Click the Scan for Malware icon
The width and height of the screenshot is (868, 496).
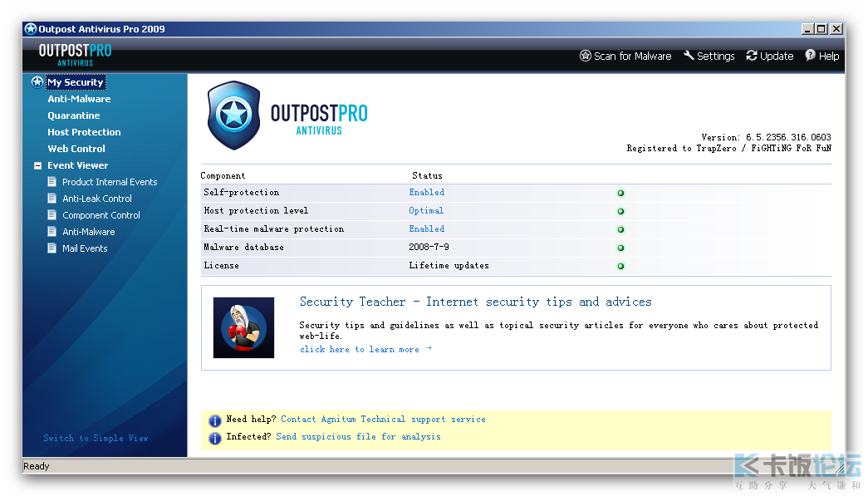(x=585, y=56)
